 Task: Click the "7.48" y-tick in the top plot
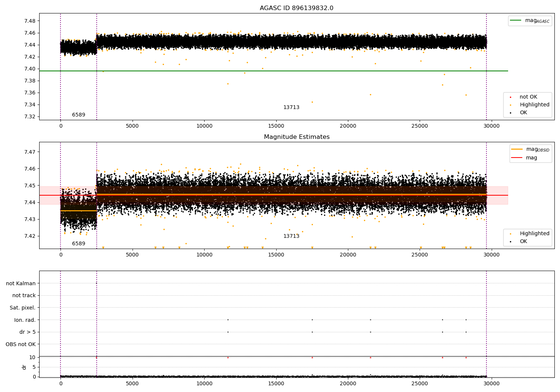click(x=29, y=21)
